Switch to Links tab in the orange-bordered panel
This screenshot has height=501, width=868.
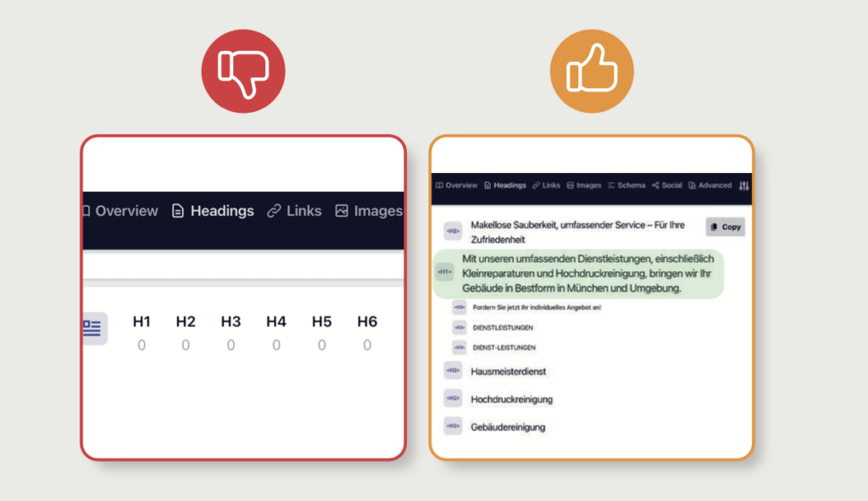pyautogui.click(x=547, y=186)
